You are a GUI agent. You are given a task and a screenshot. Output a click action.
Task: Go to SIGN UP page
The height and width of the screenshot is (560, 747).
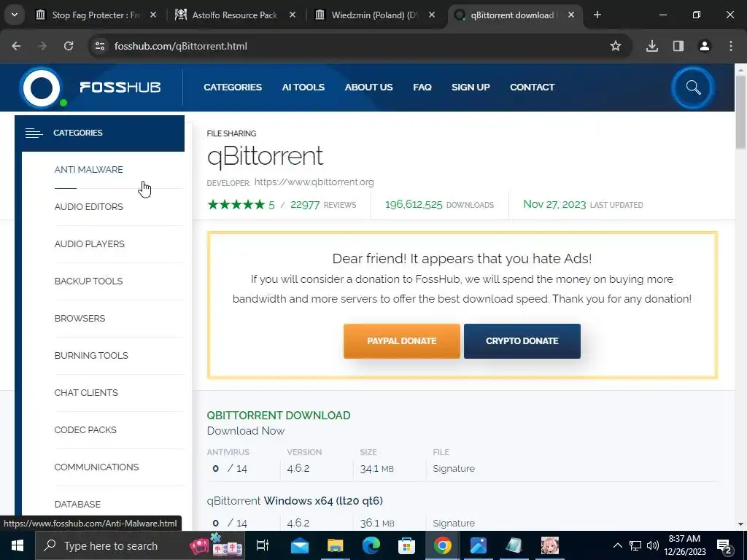[471, 87]
